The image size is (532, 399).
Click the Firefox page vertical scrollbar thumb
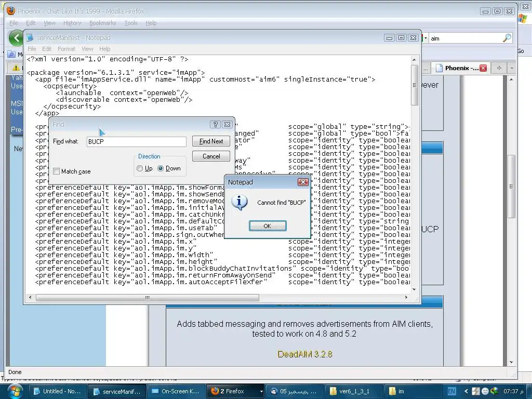tap(511, 187)
